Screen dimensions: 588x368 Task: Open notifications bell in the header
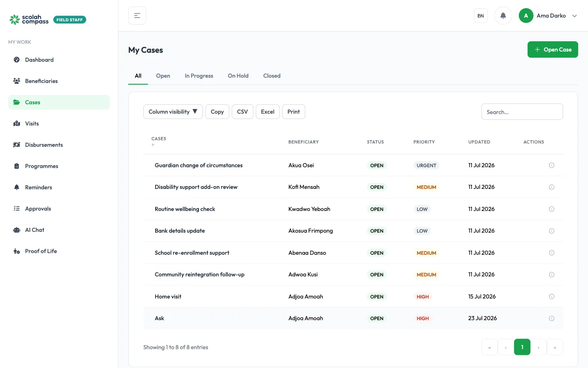(x=503, y=16)
